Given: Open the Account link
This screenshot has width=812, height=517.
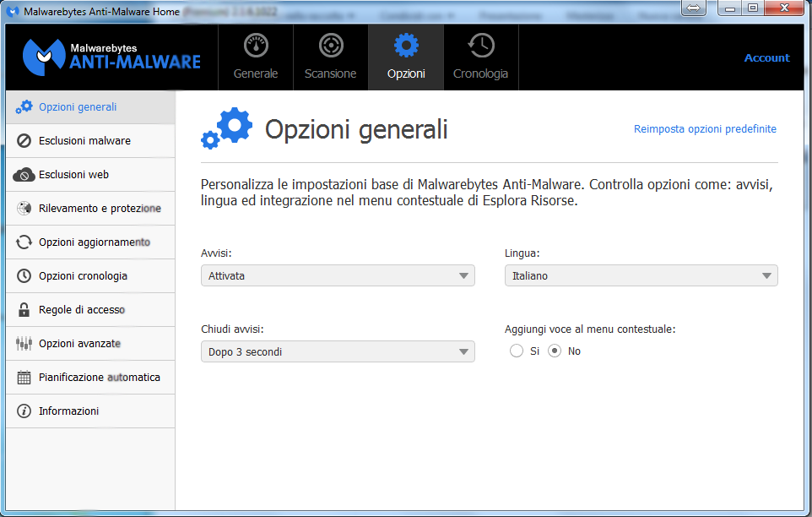Looking at the screenshot, I should [x=767, y=58].
